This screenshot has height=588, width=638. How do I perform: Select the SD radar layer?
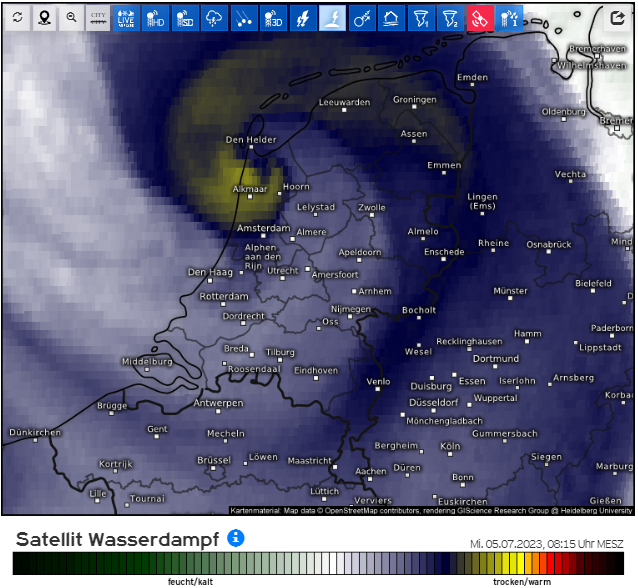185,18
